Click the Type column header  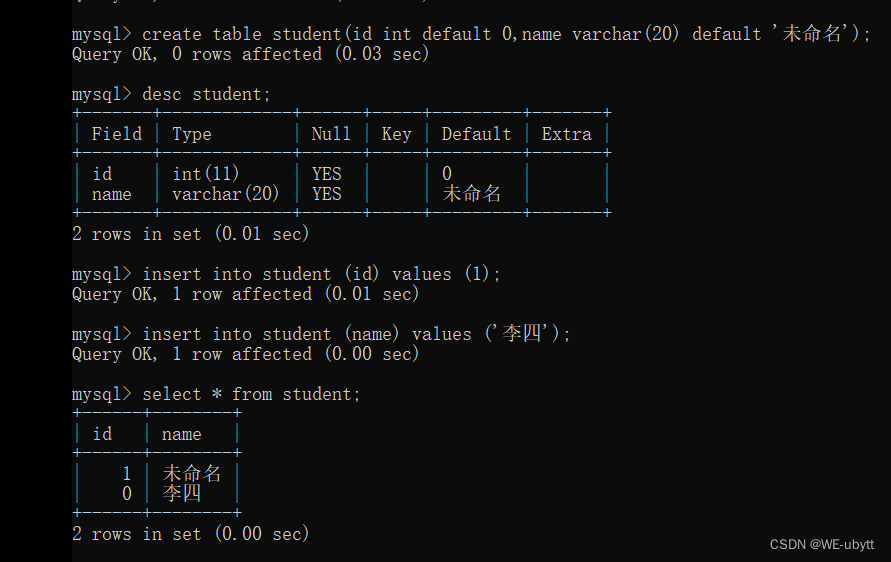(192, 134)
